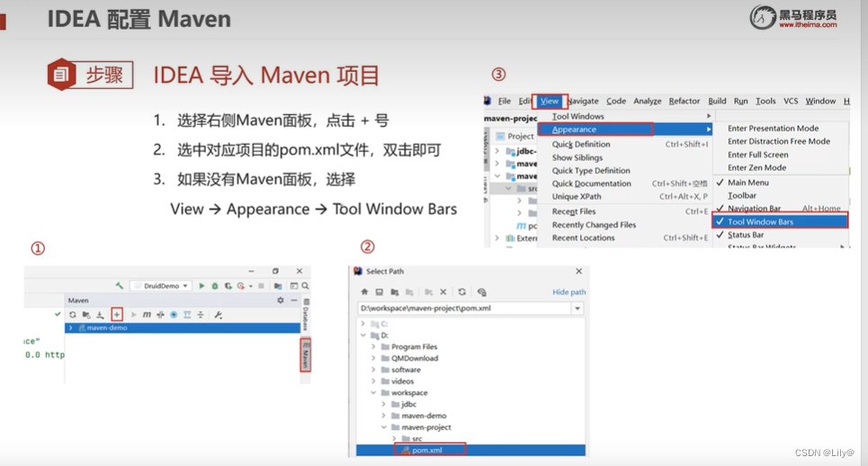
Task: Click Reload All Maven Projects icon
Action: [x=73, y=314]
